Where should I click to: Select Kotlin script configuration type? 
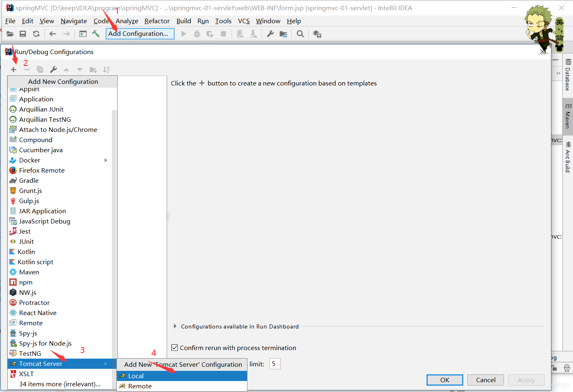click(60, 262)
